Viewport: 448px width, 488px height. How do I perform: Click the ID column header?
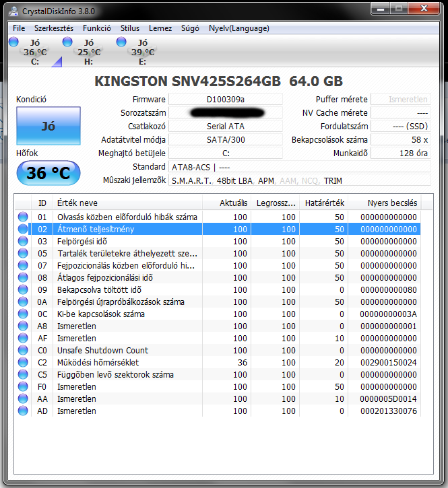pyautogui.click(x=42, y=203)
